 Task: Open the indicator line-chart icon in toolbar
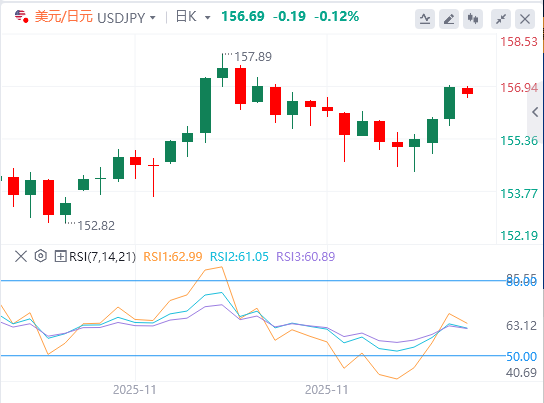pos(425,19)
